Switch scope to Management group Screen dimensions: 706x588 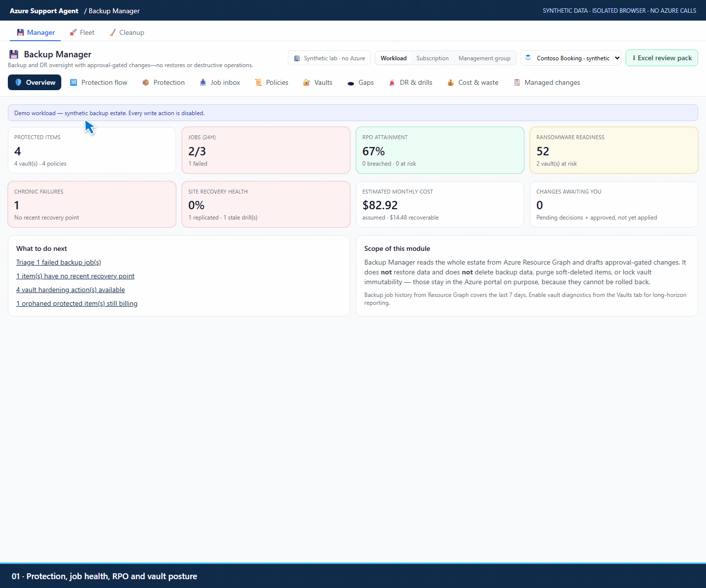click(484, 58)
